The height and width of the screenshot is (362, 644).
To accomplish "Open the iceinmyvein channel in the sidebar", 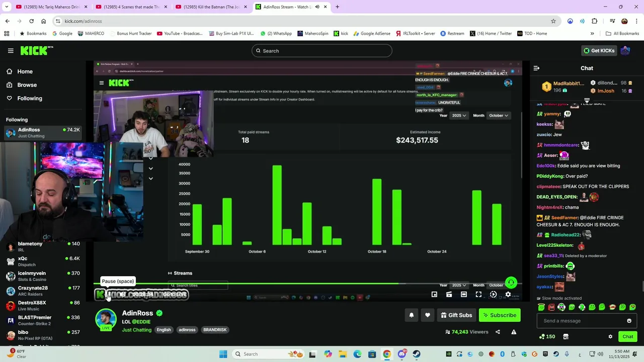I will pyautogui.click(x=43, y=276).
